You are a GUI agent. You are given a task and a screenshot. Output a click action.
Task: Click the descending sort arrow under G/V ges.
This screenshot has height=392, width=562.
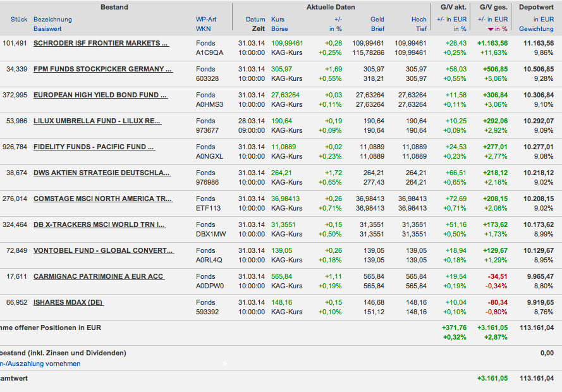point(490,29)
